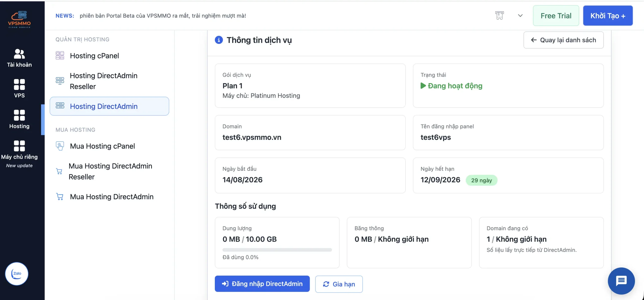
Task: Click the voucher ticket icon in header
Action: coord(499,16)
